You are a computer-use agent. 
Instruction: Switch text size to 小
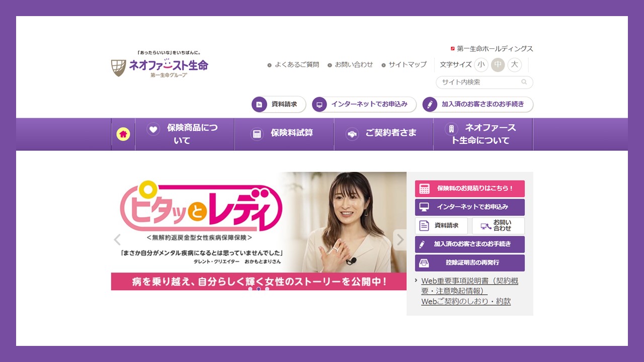tap(481, 64)
